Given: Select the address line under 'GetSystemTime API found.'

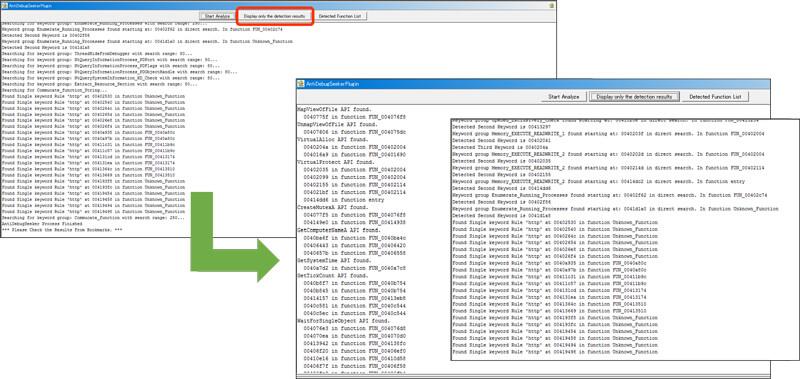Looking at the screenshot, I should click(355, 268).
